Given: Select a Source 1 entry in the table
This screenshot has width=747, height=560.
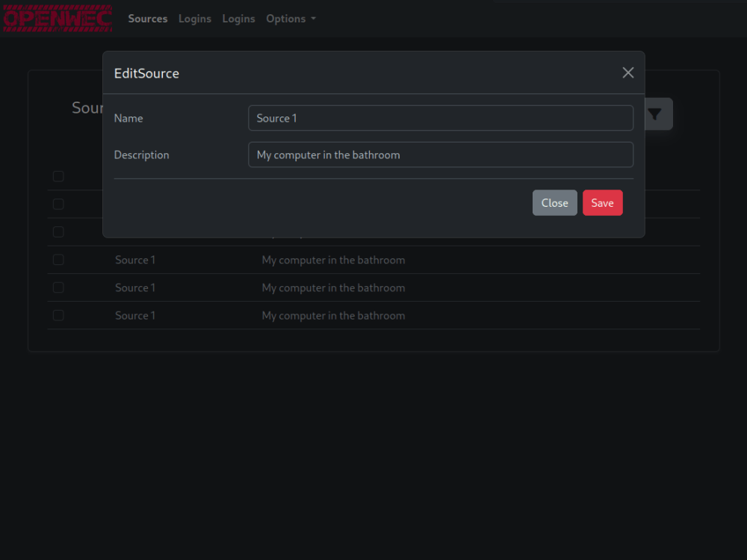Looking at the screenshot, I should 134,260.
